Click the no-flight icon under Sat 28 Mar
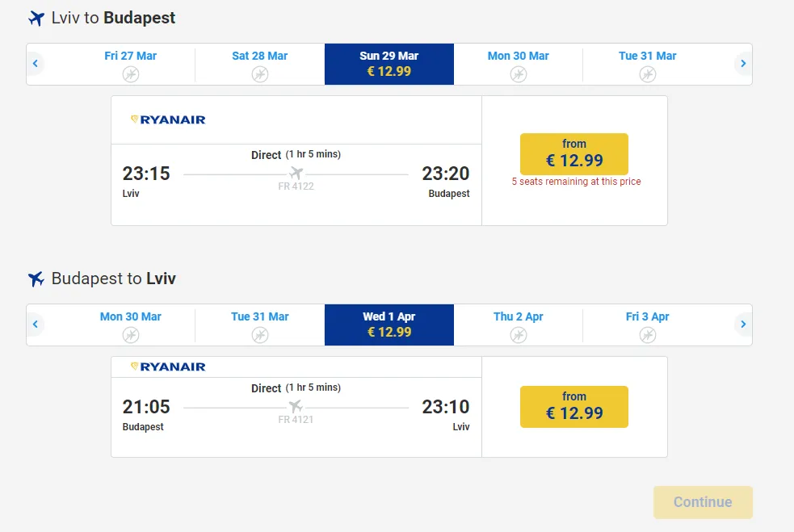This screenshot has width=794, height=532. pyautogui.click(x=260, y=74)
